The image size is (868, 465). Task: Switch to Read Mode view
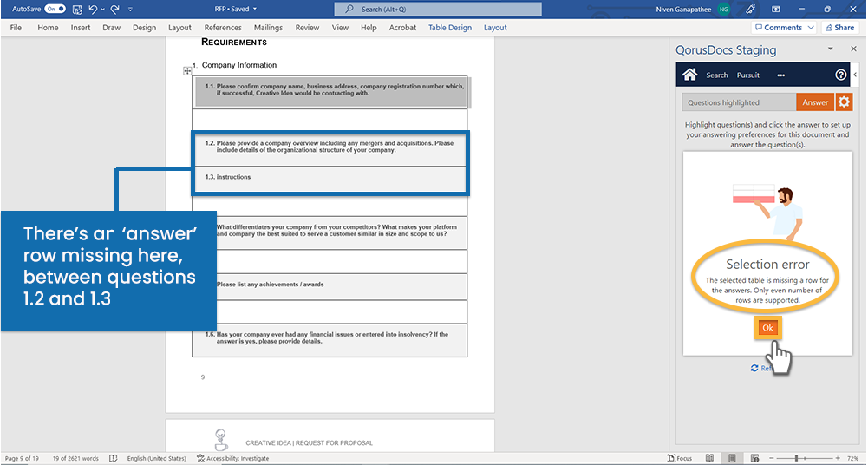click(709, 458)
